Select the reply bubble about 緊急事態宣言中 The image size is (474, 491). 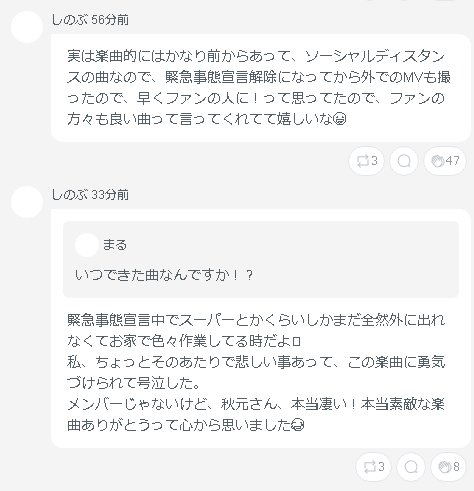tap(261, 328)
